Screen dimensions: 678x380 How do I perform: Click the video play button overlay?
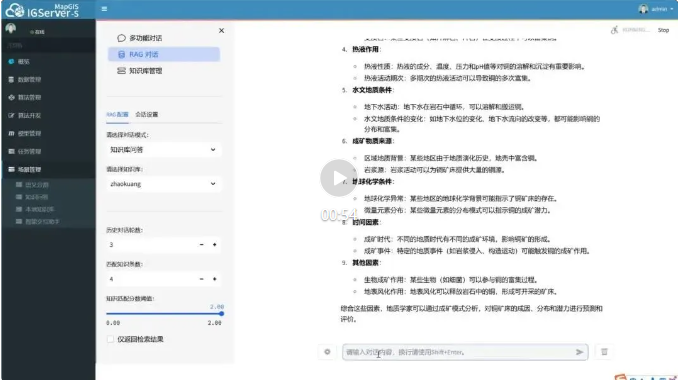[x=339, y=178]
